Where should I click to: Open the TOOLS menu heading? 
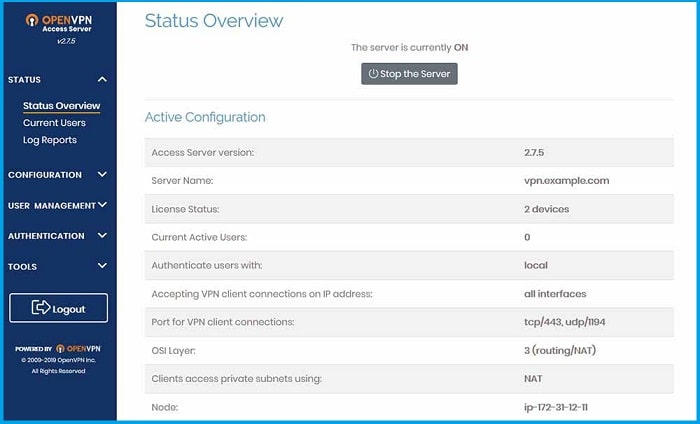22,267
